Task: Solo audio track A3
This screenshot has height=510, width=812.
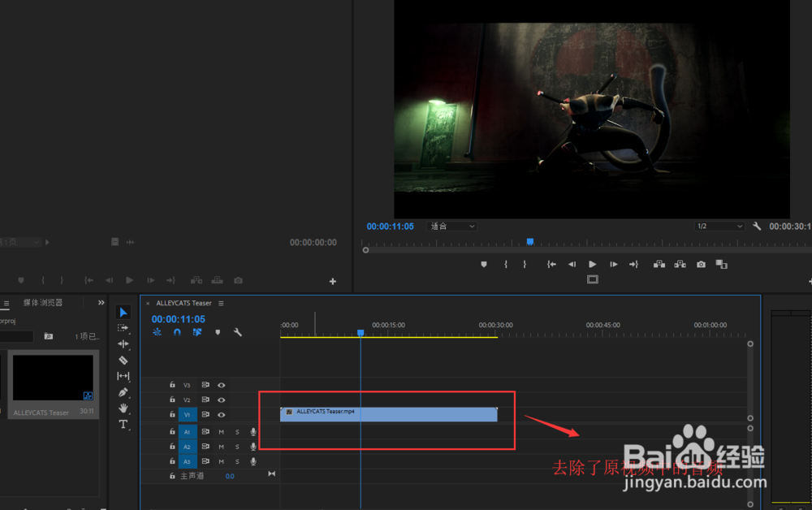Action: [x=237, y=461]
